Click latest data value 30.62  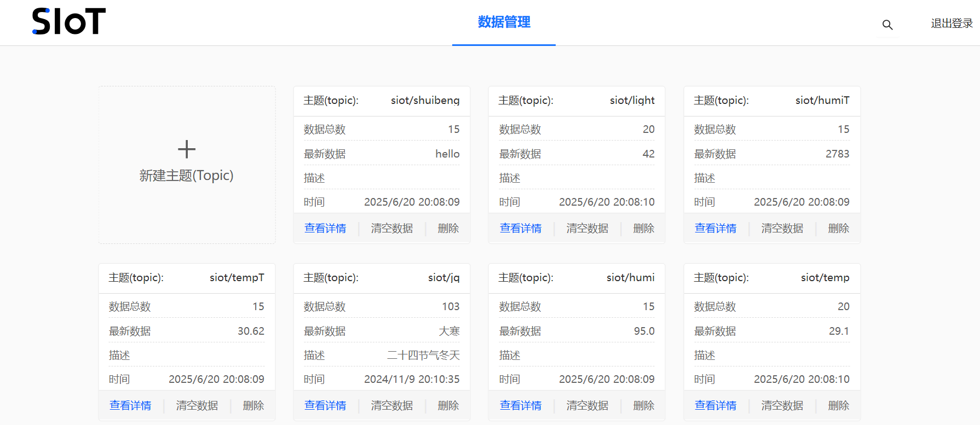(251, 331)
